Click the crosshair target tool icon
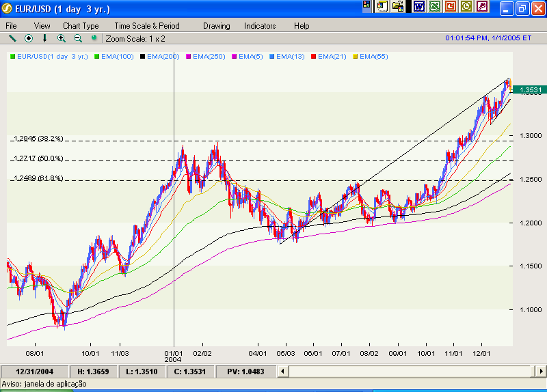 tap(29, 38)
